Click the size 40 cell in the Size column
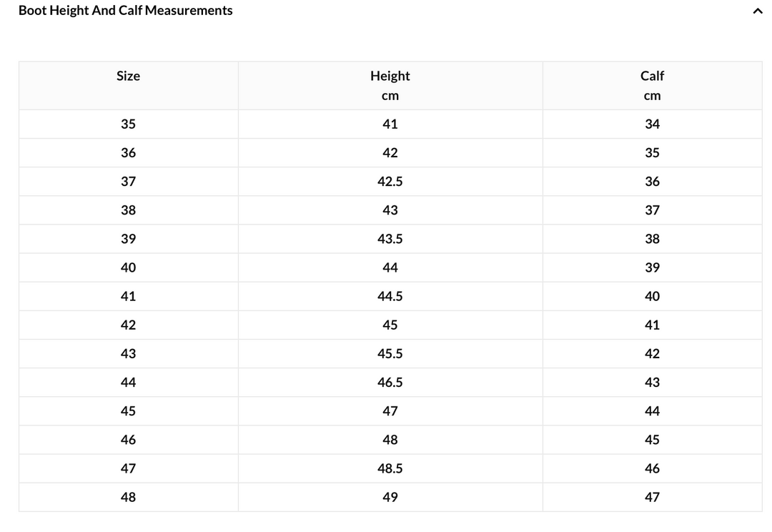Screen dimensions: 772x532 click(x=128, y=267)
